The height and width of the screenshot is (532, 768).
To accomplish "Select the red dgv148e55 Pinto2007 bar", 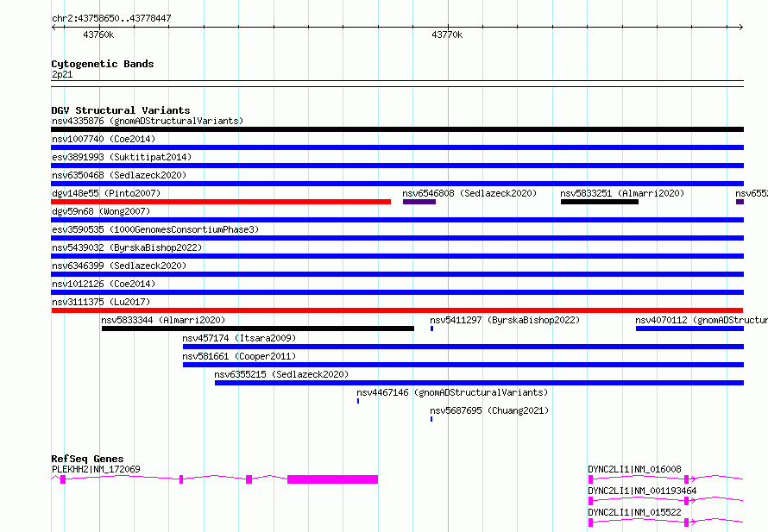I will coord(221,202).
